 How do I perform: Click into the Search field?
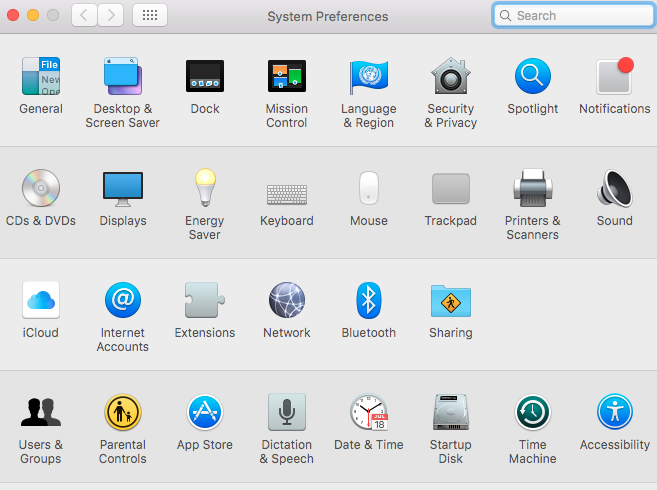pyautogui.click(x=574, y=16)
